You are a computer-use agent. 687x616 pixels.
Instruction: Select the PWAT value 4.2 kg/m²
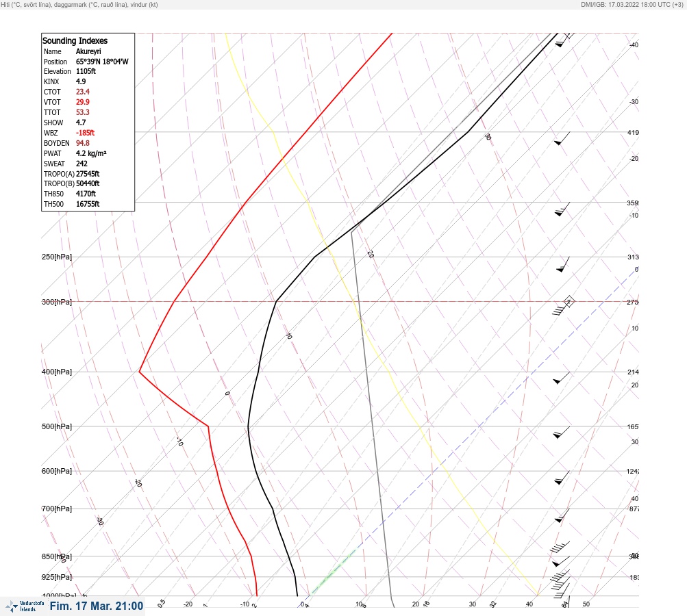(91, 153)
